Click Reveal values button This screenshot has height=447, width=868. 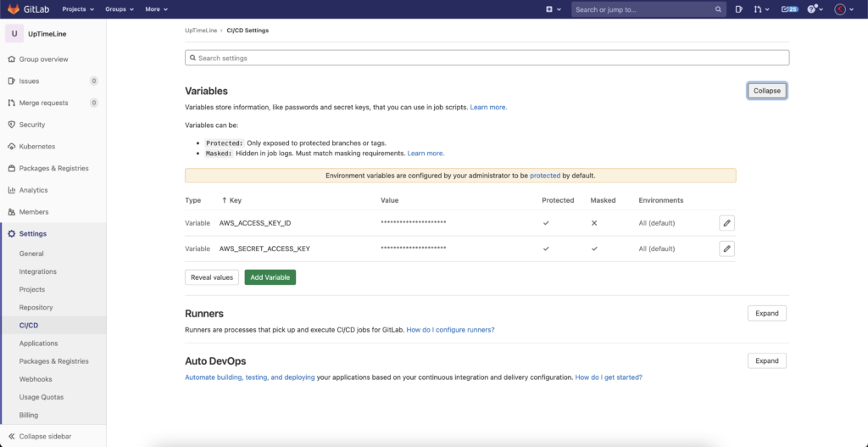[x=212, y=277]
